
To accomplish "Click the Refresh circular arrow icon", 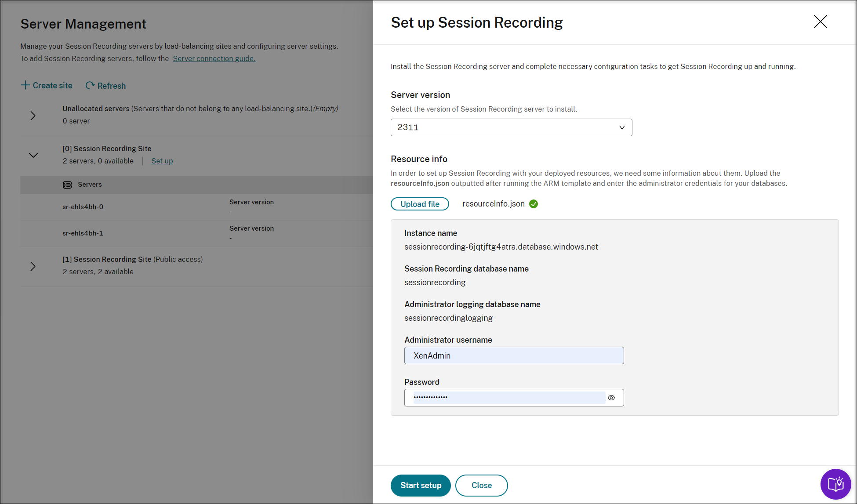I will point(90,86).
